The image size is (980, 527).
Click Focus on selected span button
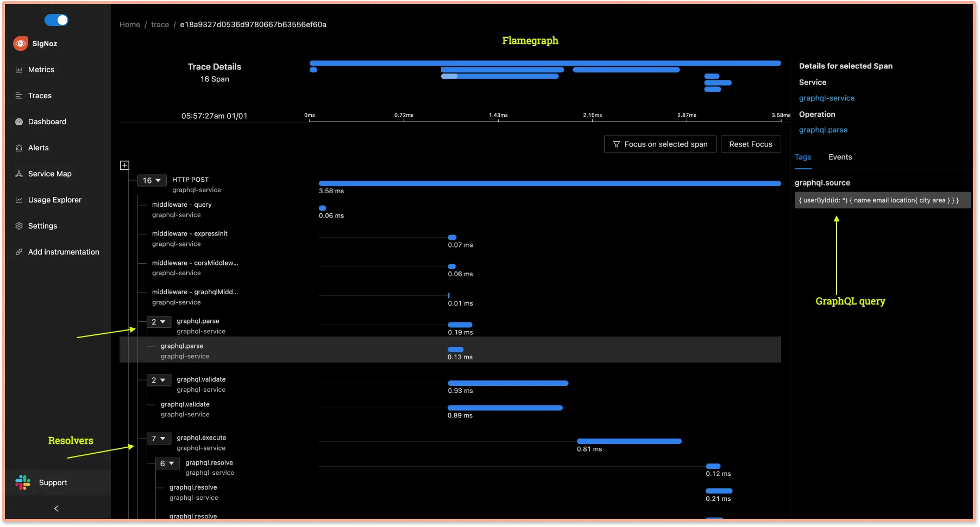pyautogui.click(x=660, y=144)
